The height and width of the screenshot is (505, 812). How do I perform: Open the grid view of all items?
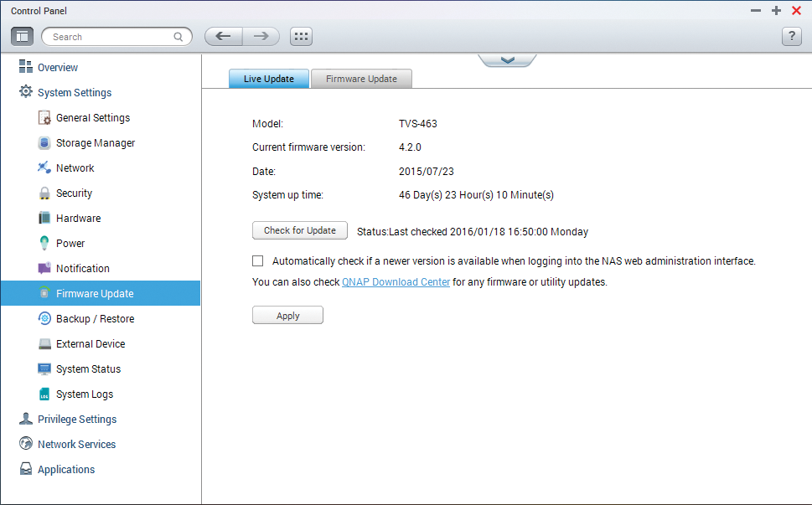[x=301, y=37]
